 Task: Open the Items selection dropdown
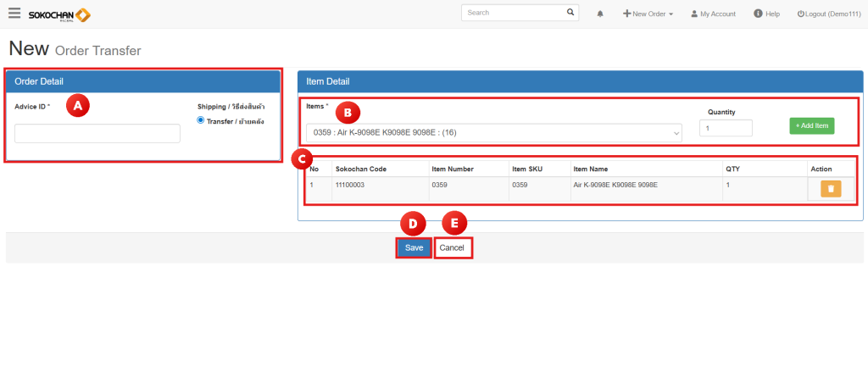coord(493,133)
